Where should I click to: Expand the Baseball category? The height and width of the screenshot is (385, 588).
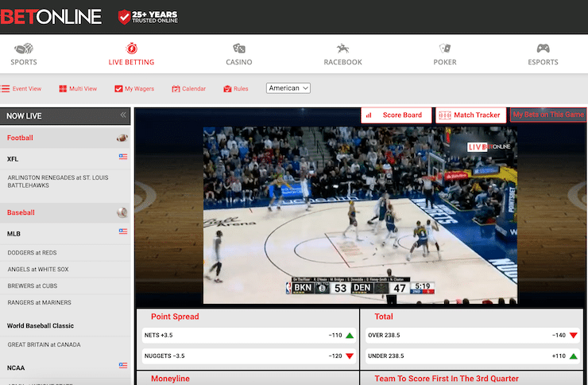(x=65, y=212)
